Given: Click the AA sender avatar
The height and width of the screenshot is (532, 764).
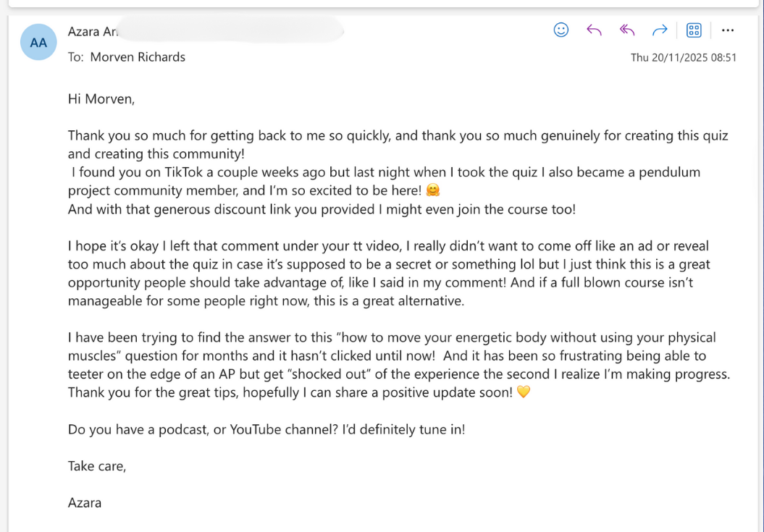Looking at the screenshot, I should pos(38,43).
